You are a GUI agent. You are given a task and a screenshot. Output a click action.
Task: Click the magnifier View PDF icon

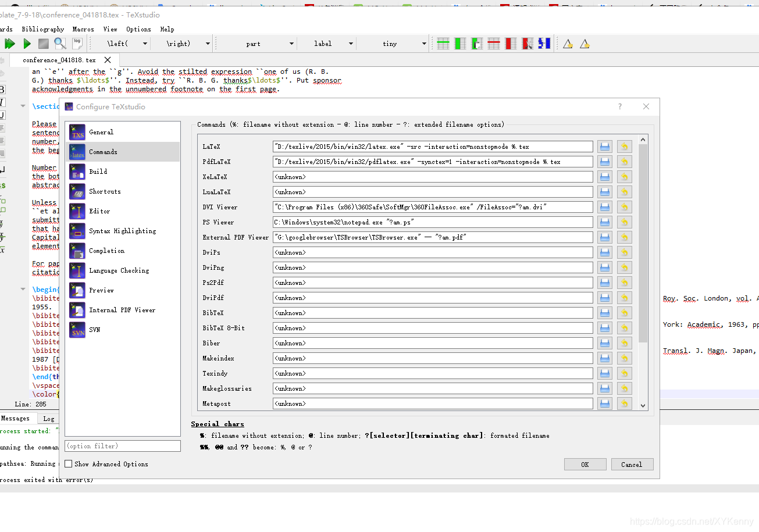[x=60, y=44]
